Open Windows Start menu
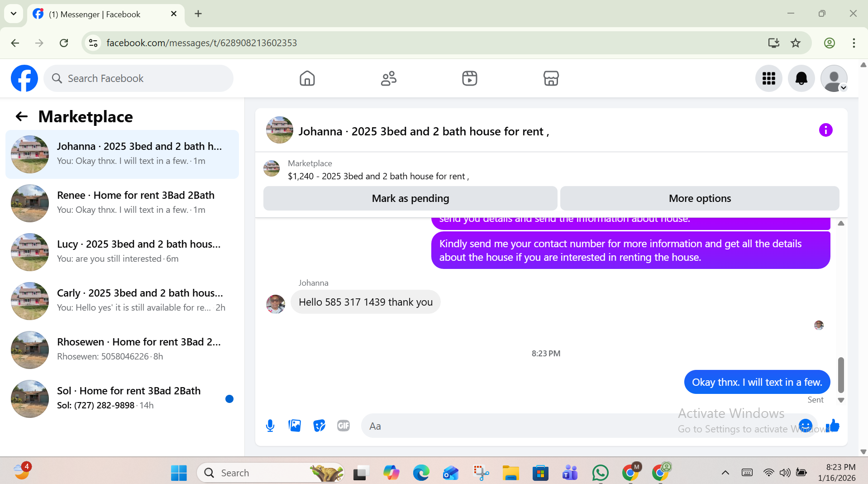The width and height of the screenshot is (868, 484). point(179,473)
